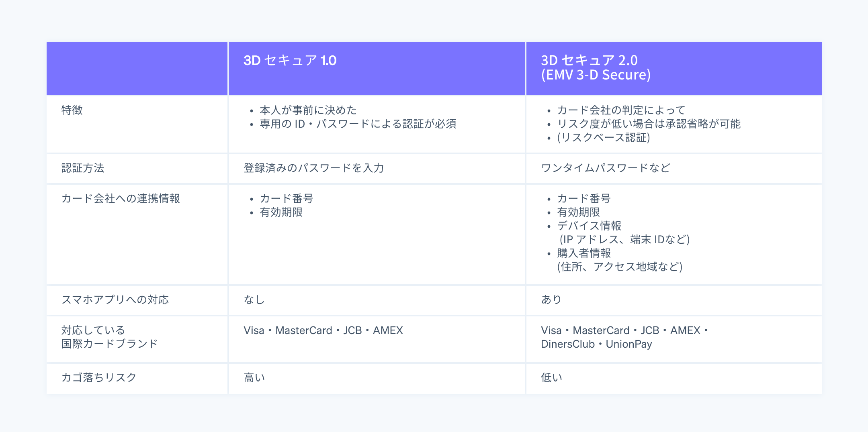Click the DinersClub・UnionPay text

coord(596,344)
